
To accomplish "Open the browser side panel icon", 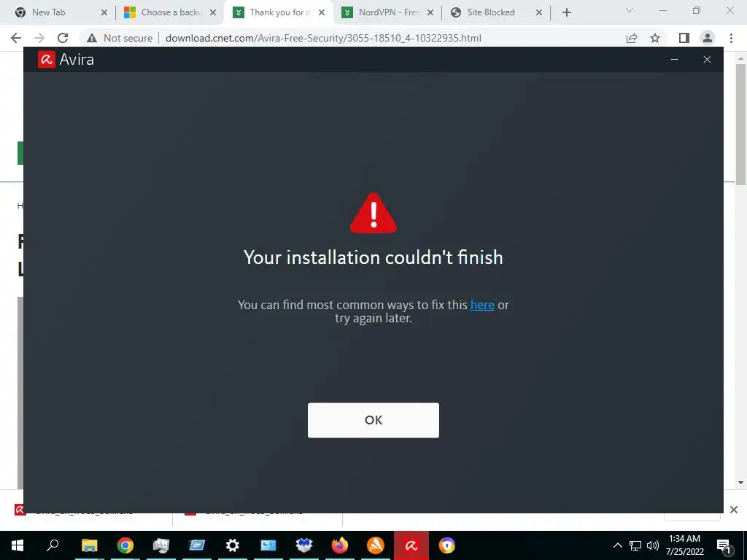I will pyautogui.click(x=684, y=38).
